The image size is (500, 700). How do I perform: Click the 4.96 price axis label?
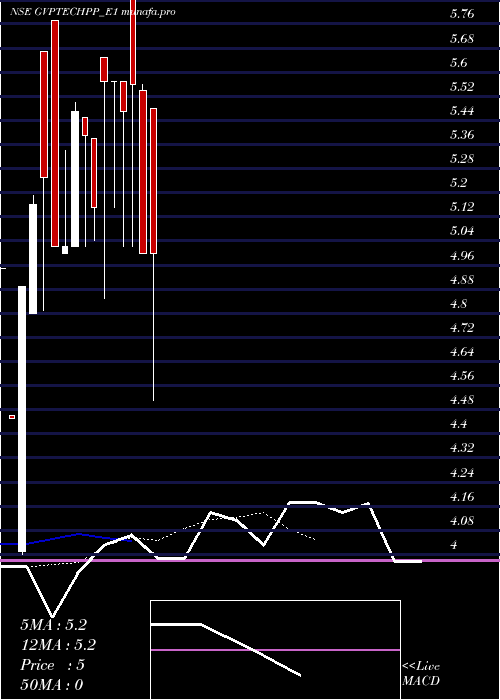click(462, 255)
